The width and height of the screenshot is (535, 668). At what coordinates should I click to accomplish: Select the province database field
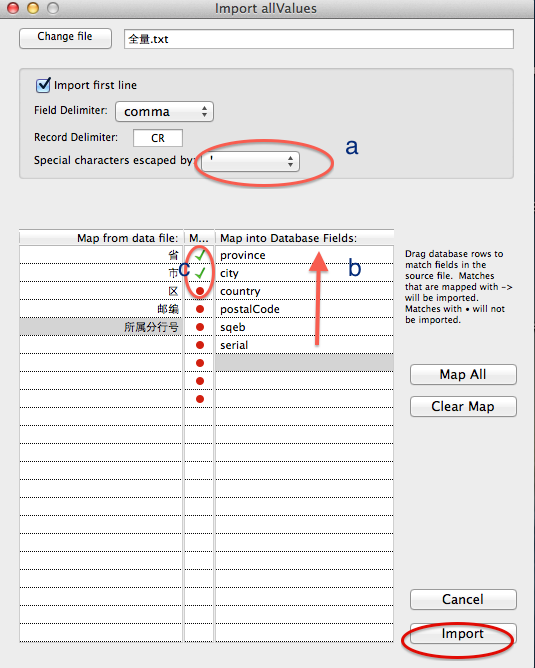(x=305, y=255)
